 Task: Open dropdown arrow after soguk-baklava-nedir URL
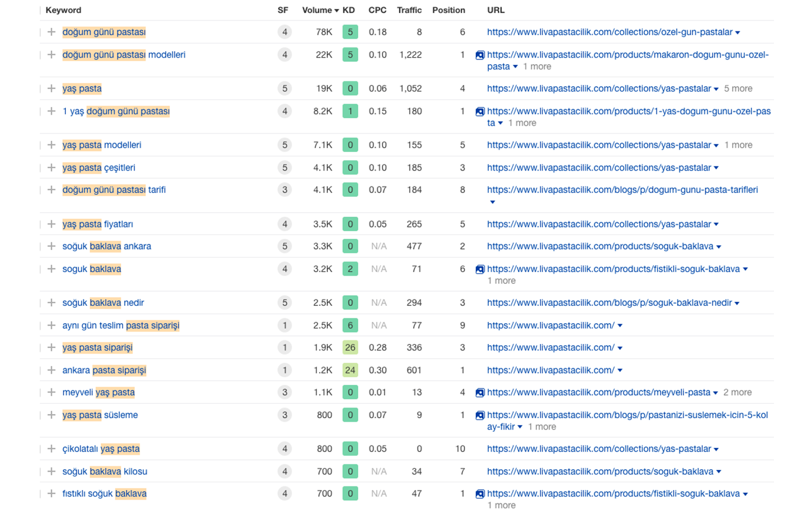[737, 304]
